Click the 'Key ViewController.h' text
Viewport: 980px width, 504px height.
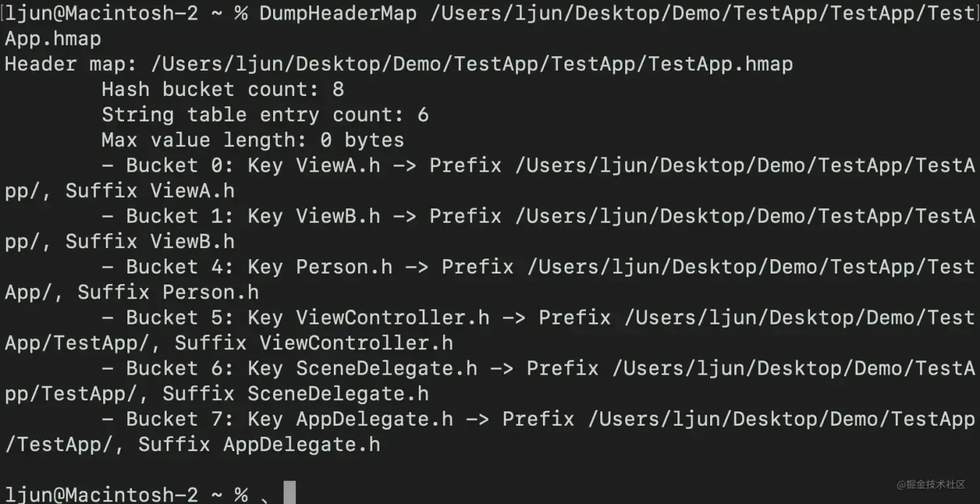pos(368,318)
